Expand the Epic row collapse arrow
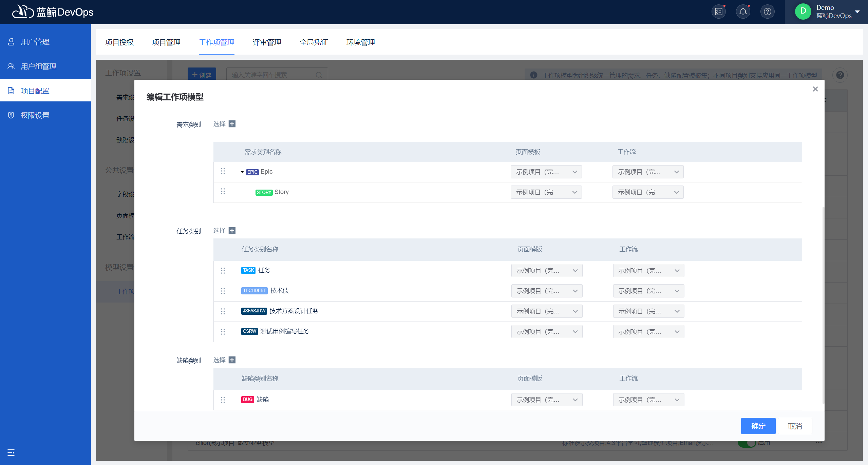Image resolution: width=868 pixels, height=465 pixels. pyautogui.click(x=241, y=172)
